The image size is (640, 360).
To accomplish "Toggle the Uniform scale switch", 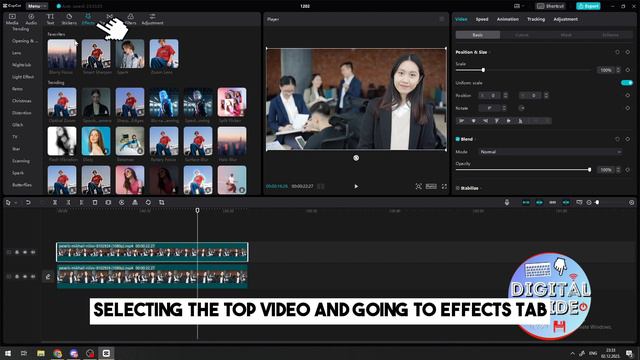I will tap(627, 83).
